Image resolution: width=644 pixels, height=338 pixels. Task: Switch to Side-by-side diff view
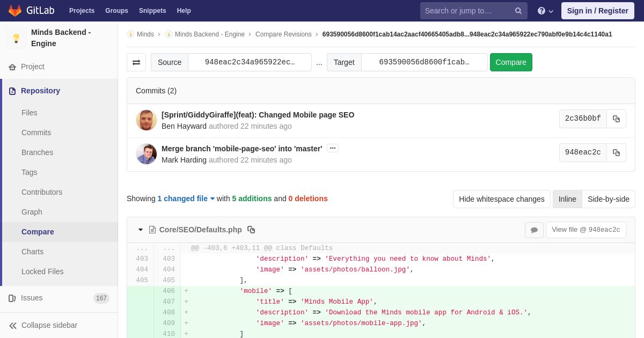(609, 199)
